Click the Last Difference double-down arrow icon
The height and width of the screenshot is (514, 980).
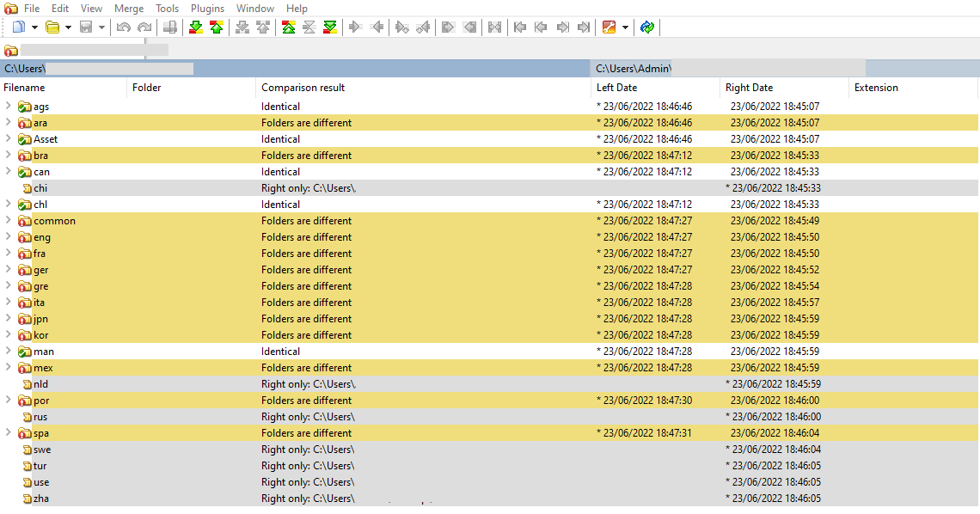pos(329,28)
